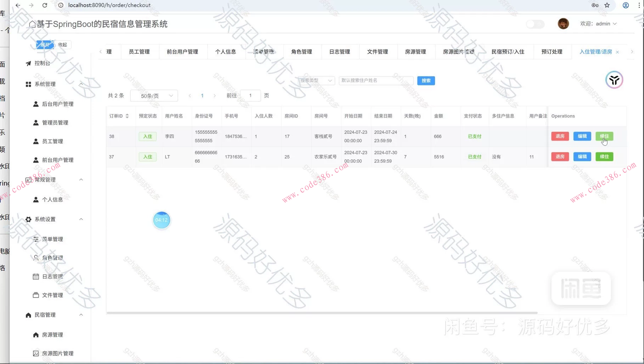Open the 搜索类型 dropdown

316,81
